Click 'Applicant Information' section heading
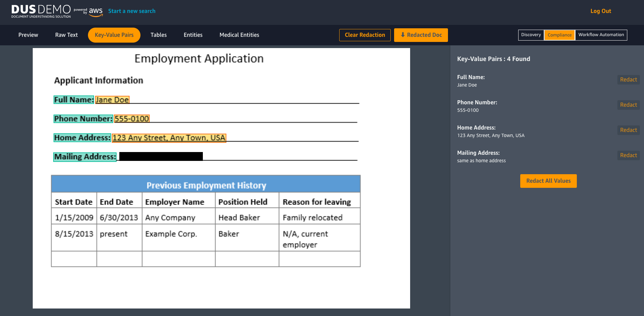644x316 pixels. [99, 80]
